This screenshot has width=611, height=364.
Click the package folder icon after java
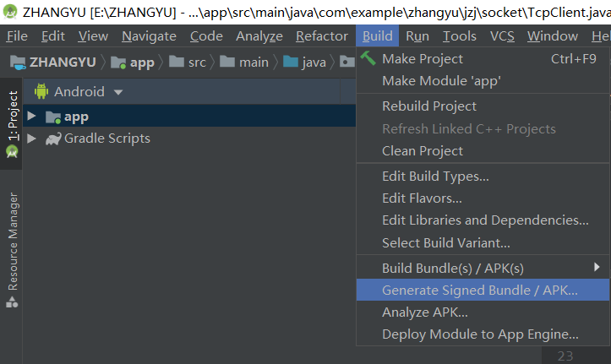click(x=346, y=62)
